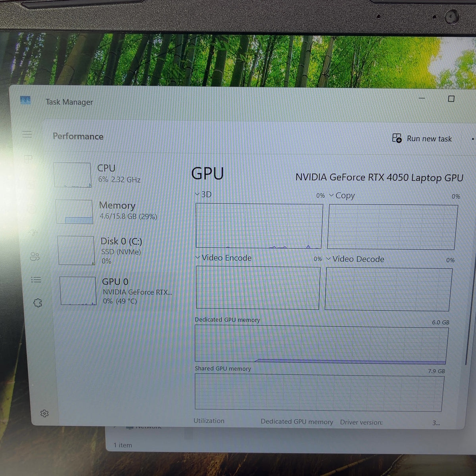This screenshot has height=476, width=476.
Task: Click the 0% value beside Video Decode
Action: click(450, 260)
